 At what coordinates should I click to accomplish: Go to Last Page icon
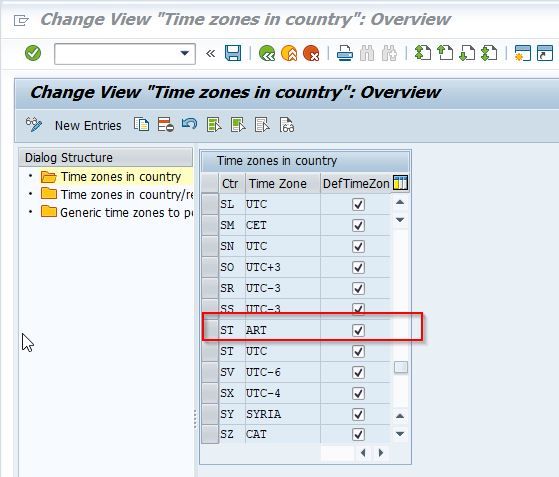pyautogui.click(x=489, y=53)
